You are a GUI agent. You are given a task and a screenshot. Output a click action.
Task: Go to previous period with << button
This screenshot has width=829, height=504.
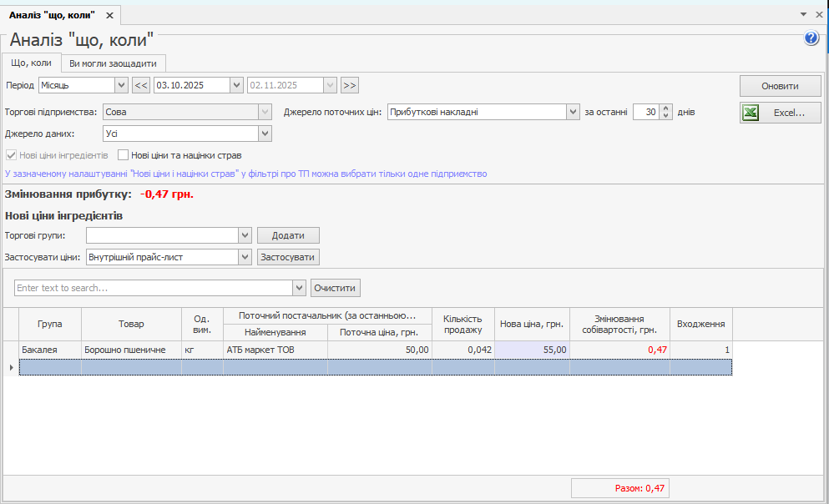coord(141,85)
